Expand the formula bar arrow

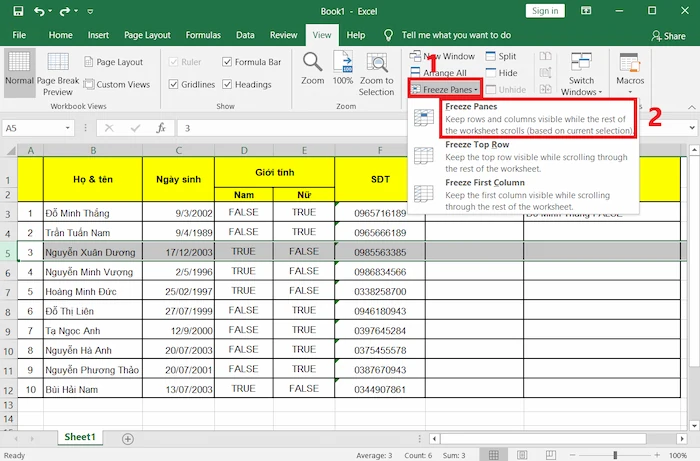[x=692, y=128]
